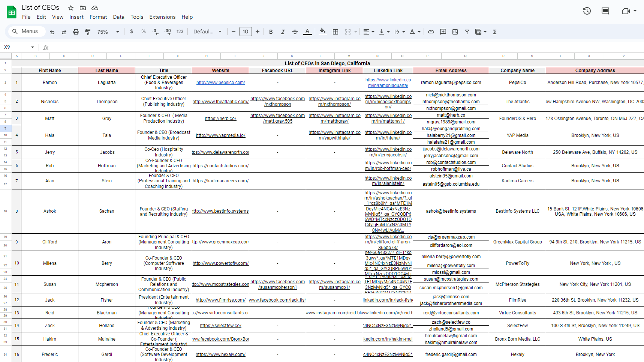Click the font size field
644x362 pixels.
[246, 32]
